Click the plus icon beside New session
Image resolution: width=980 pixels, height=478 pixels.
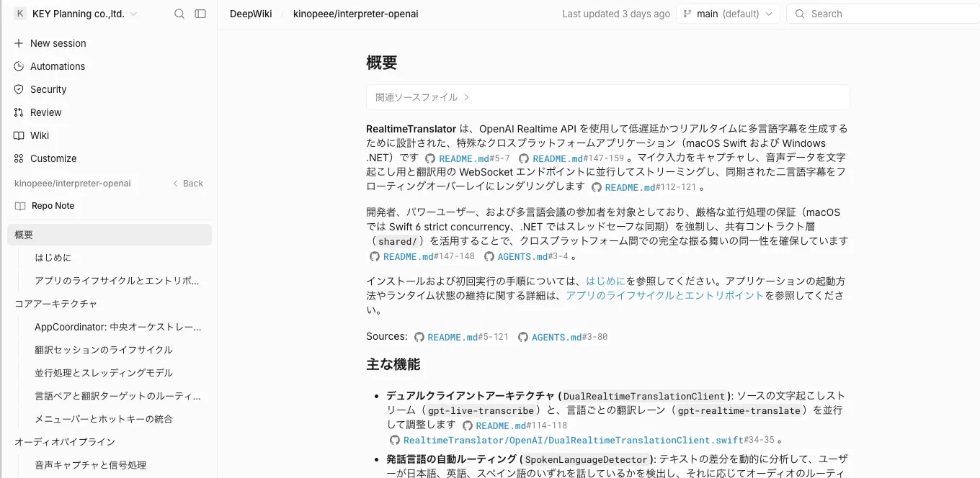click(x=19, y=43)
